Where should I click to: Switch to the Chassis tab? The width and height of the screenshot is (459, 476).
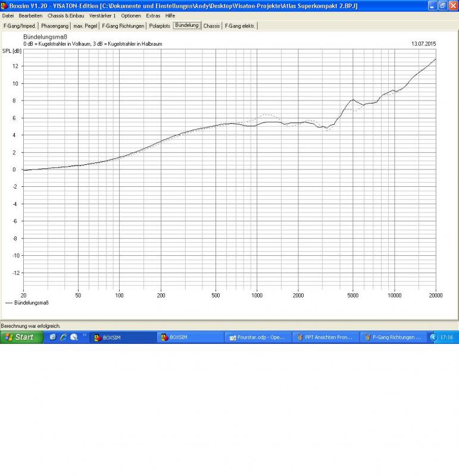tap(211, 26)
